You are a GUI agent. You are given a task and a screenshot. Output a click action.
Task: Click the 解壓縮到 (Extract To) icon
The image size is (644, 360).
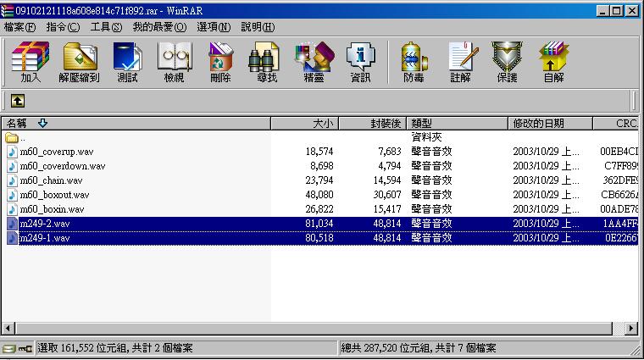click(x=80, y=62)
